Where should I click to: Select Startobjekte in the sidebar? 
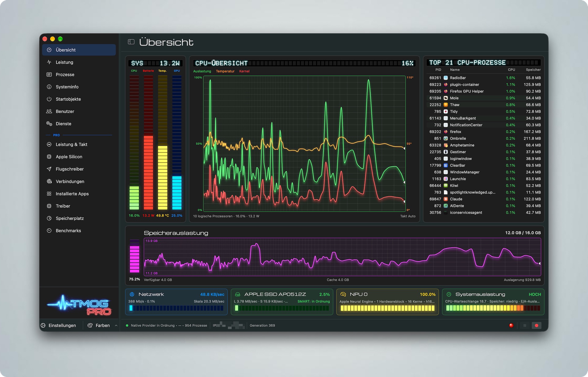(x=79, y=99)
